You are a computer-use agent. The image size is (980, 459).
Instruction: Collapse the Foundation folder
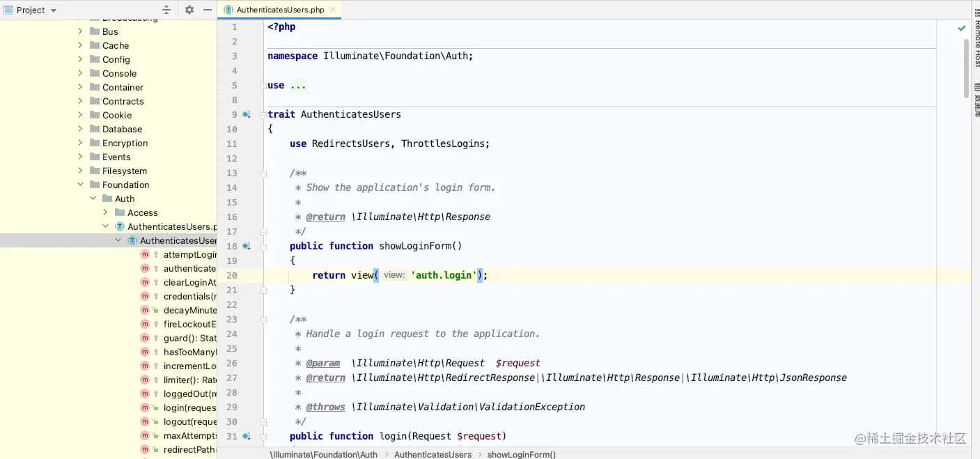pos(80,185)
